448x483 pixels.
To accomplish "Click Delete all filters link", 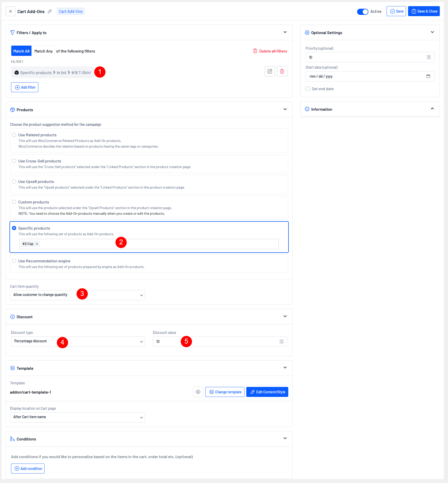I will click(x=270, y=51).
